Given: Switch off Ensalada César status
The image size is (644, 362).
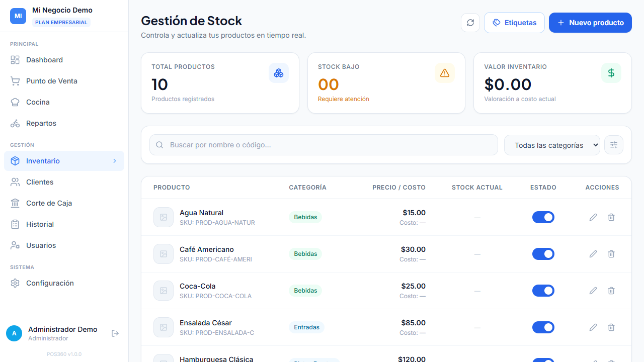Looking at the screenshot, I should (x=543, y=327).
